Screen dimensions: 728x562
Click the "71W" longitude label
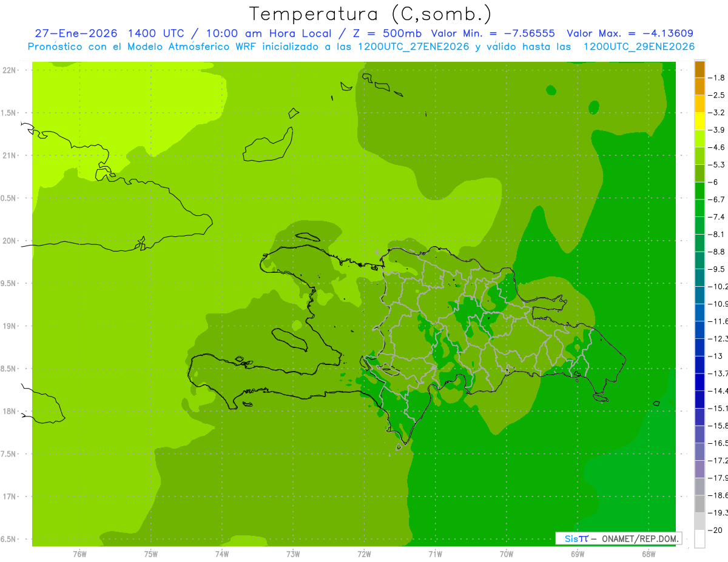435,554
